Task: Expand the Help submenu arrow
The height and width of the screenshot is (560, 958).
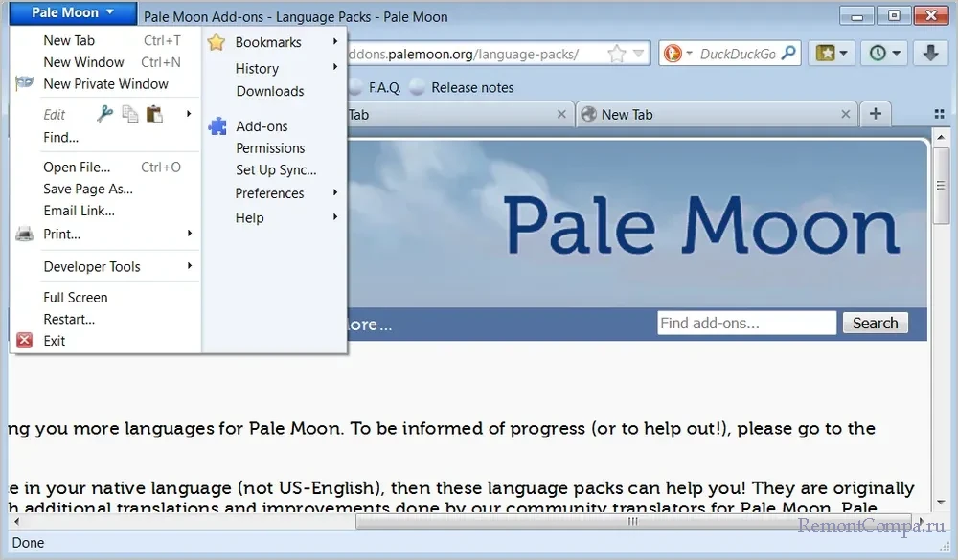Action: pyautogui.click(x=335, y=216)
